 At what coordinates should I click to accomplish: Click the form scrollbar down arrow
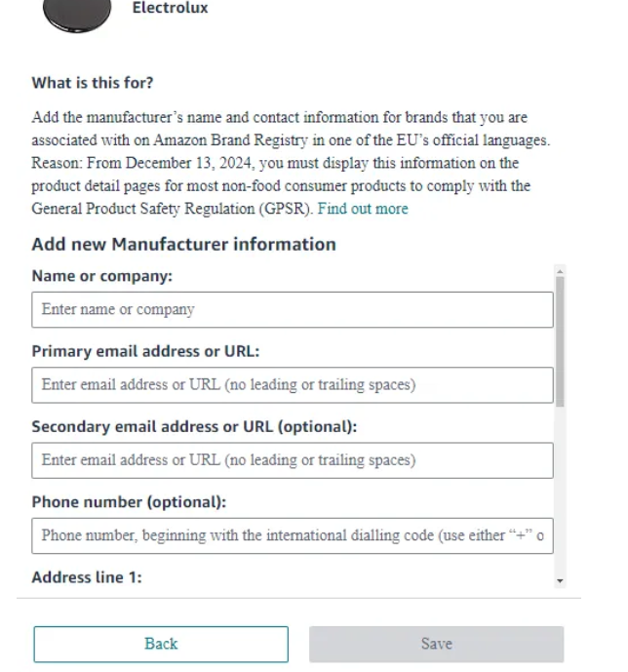560,580
